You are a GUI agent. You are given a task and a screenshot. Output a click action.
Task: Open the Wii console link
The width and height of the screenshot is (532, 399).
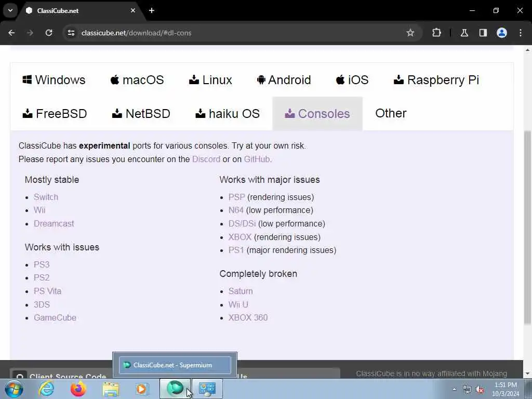[39, 210]
